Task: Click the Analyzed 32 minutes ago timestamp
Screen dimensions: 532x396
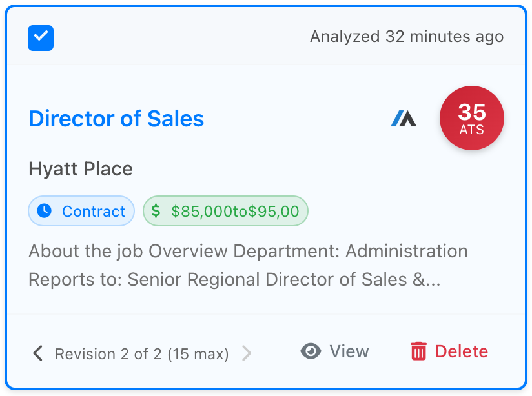Action: (x=406, y=36)
